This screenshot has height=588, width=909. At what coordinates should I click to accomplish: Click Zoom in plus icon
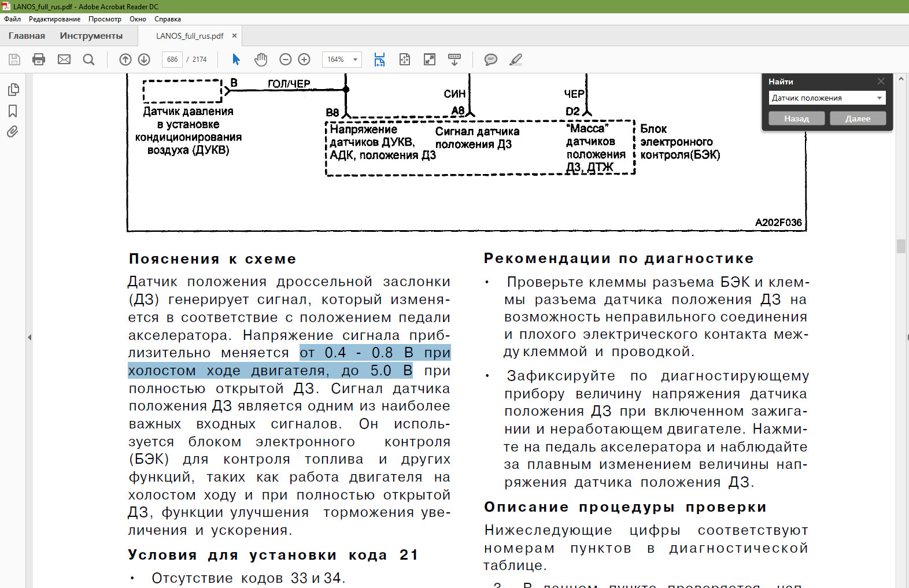304,60
